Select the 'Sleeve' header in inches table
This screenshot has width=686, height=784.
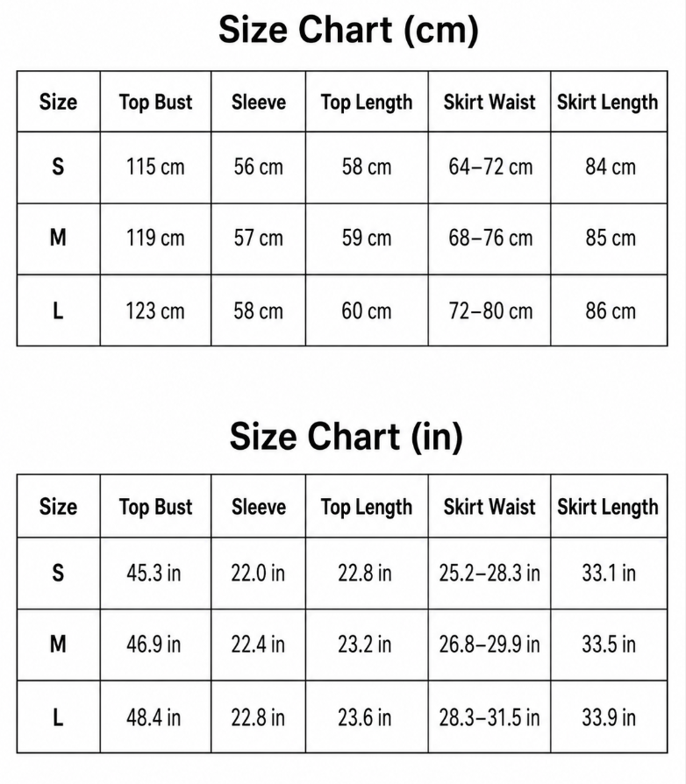pyautogui.click(x=259, y=507)
